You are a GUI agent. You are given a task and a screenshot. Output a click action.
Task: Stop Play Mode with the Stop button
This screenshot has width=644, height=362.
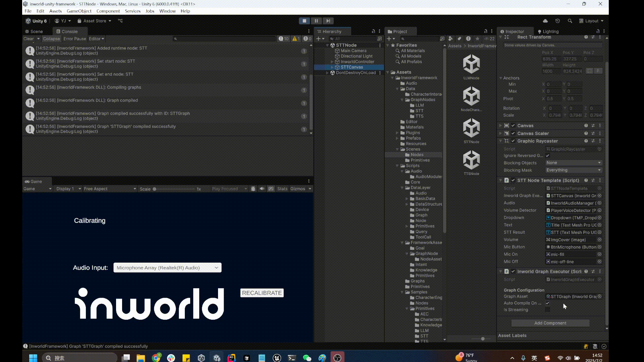(x=305, y=21)
